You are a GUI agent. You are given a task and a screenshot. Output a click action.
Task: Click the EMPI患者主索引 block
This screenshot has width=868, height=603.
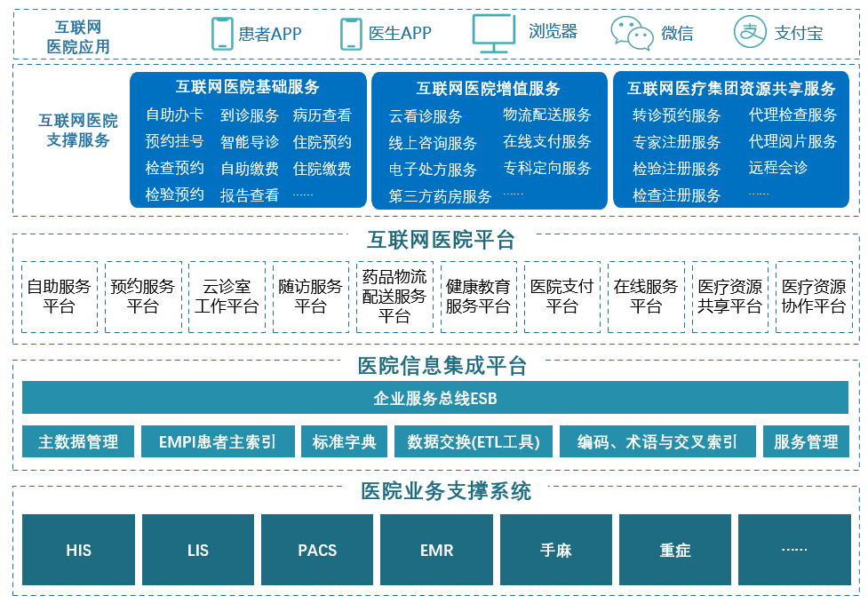pyautogui.click(x=218, y=441)
